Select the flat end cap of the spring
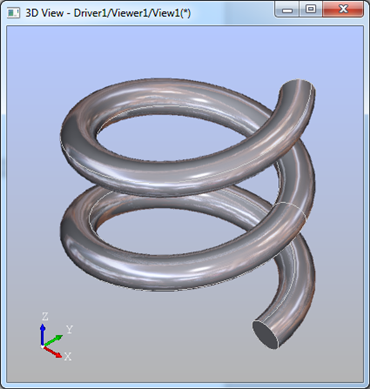The image size is (370, 389). [x=265, y=335]
